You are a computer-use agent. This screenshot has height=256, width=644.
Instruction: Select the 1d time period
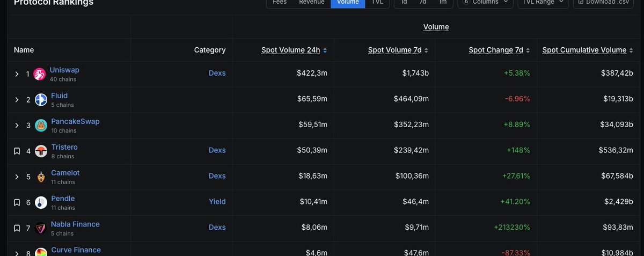point(404,3)
